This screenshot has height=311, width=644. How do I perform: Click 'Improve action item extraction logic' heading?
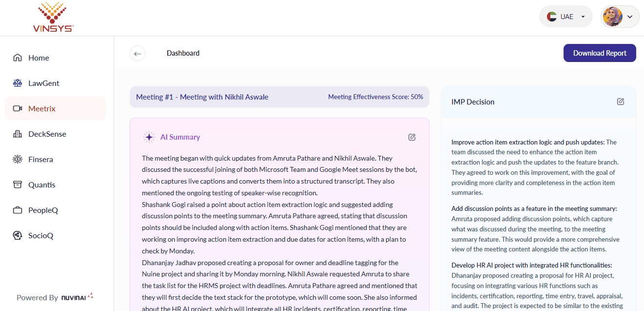528,142
